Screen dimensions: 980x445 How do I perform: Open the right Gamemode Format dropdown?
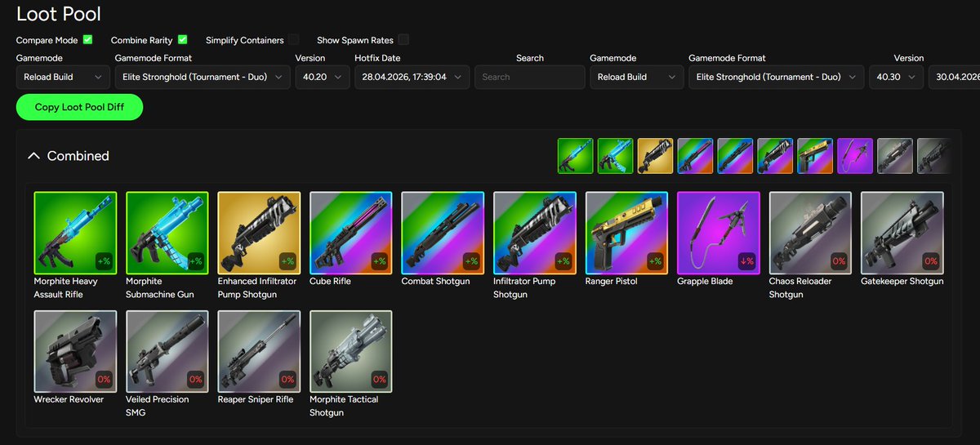point(776,77)
